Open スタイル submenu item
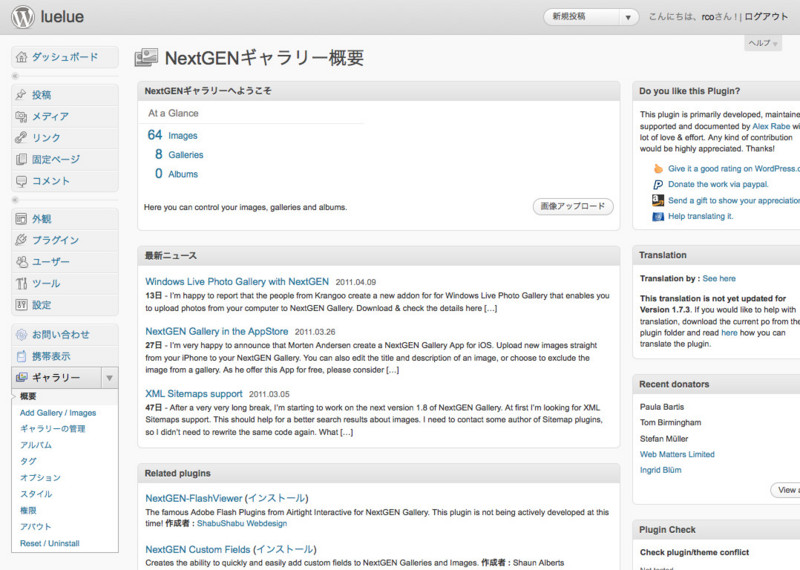800x570 pixels. pyautogui.click(x=36, y=494)
